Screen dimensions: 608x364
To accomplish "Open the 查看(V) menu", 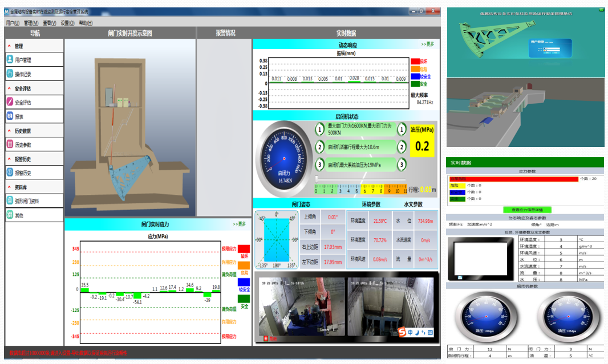I will (x=49, y=23).
